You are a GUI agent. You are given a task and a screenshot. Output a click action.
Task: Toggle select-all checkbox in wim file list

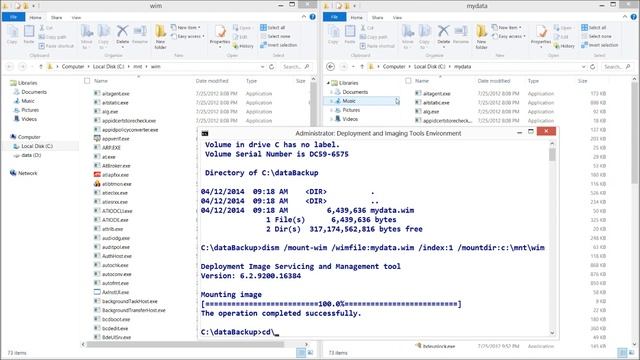tap(87, 81)
